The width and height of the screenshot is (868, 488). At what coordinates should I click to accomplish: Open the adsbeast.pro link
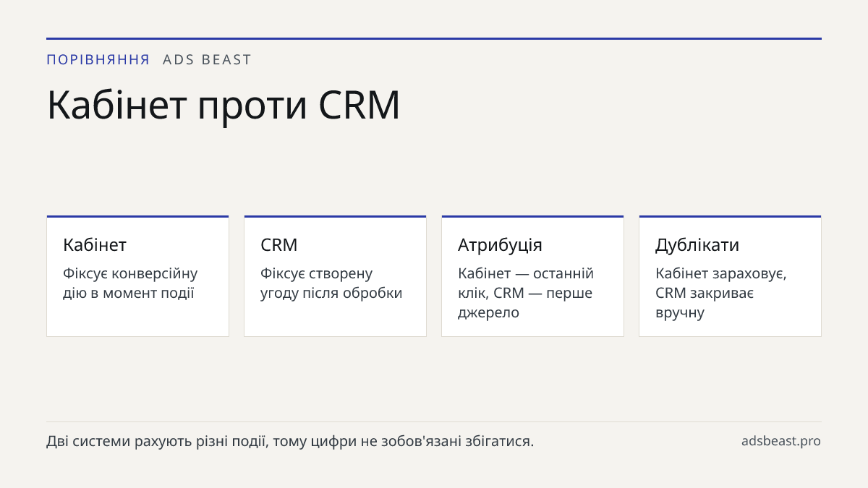781,441
